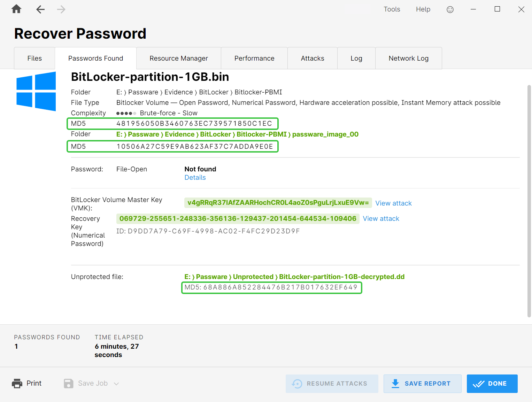Select the VMK key value v4gRRqR37IAfZAAR…
Screen dimensions: 532x402
coord(278,203)
